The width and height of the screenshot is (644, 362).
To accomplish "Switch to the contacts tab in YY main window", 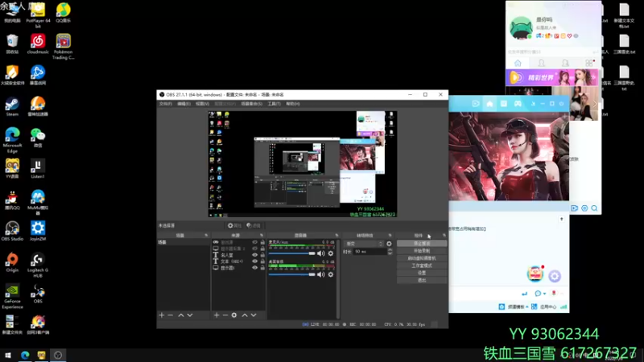I will click(x=541, y=64).
